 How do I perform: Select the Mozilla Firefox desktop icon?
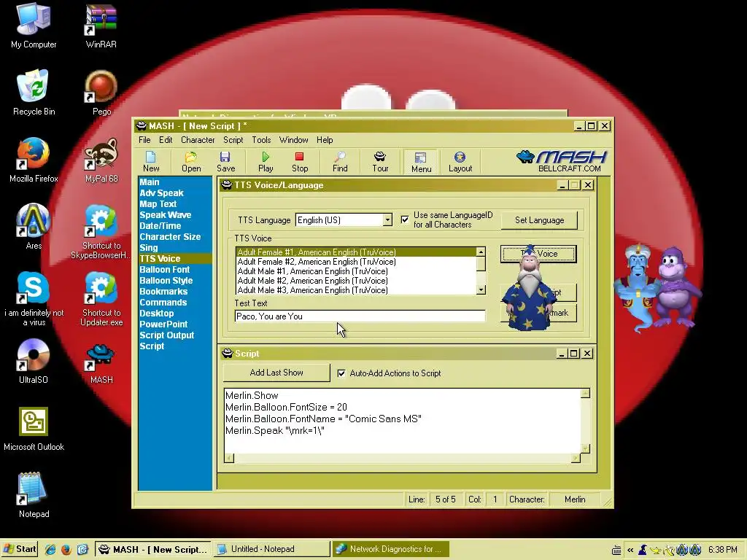(x=34, y=160)
